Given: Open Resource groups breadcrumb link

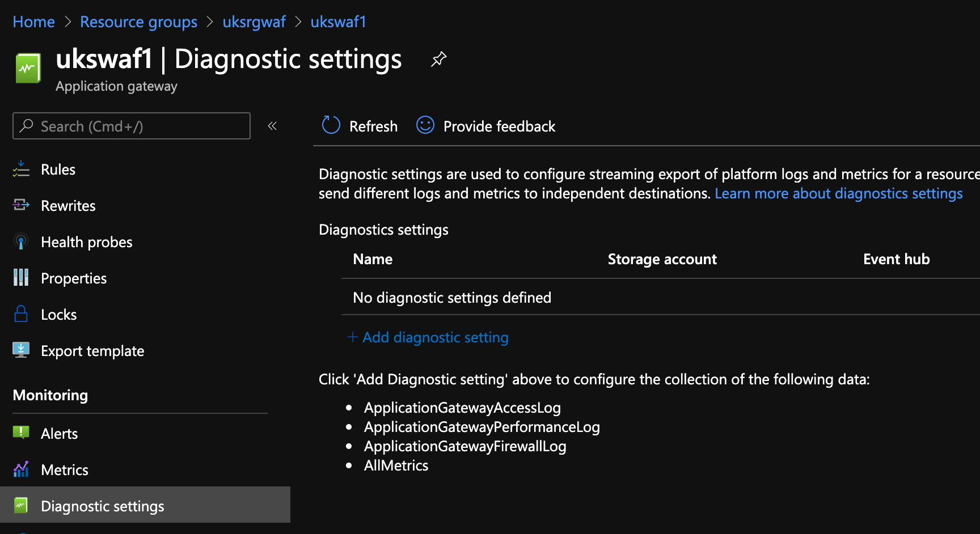Looking at the screenshot, I should 138,22.
